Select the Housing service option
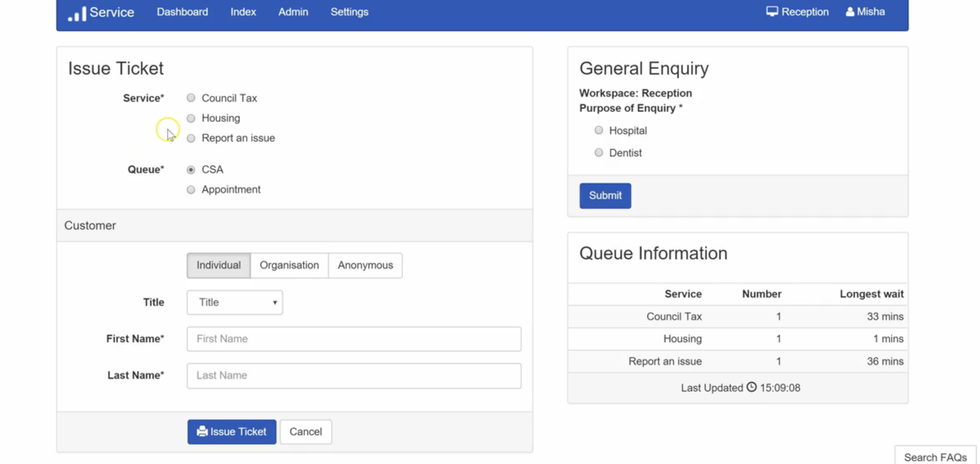980x464 pixels. (191, 118)
